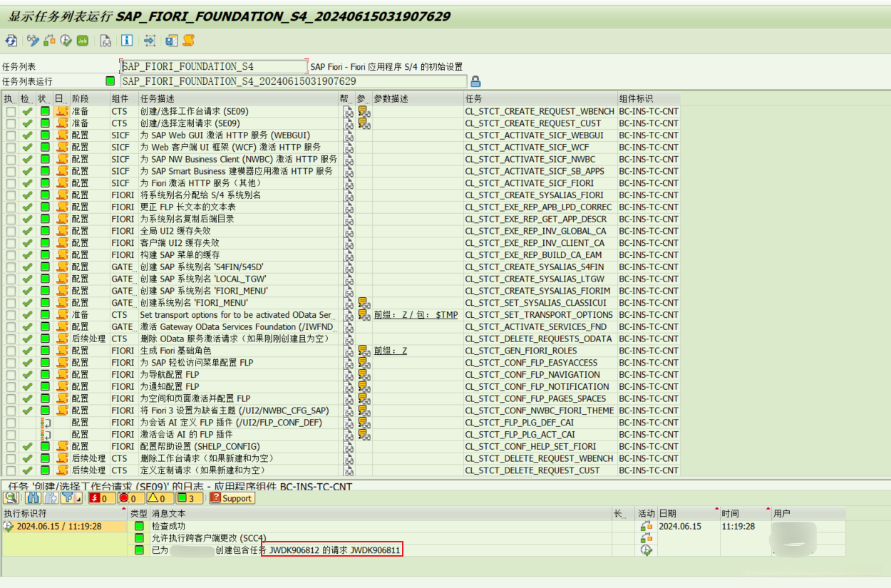Tick execute checkbox for '全局 UI2 缓存失效' row
This screenshot has width=891, height=588.
tap(11, 231)
